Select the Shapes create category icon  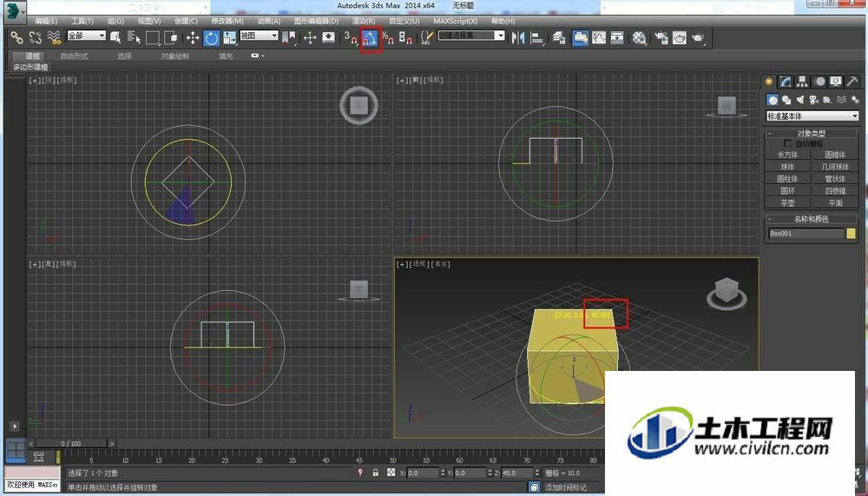point(786,100)
